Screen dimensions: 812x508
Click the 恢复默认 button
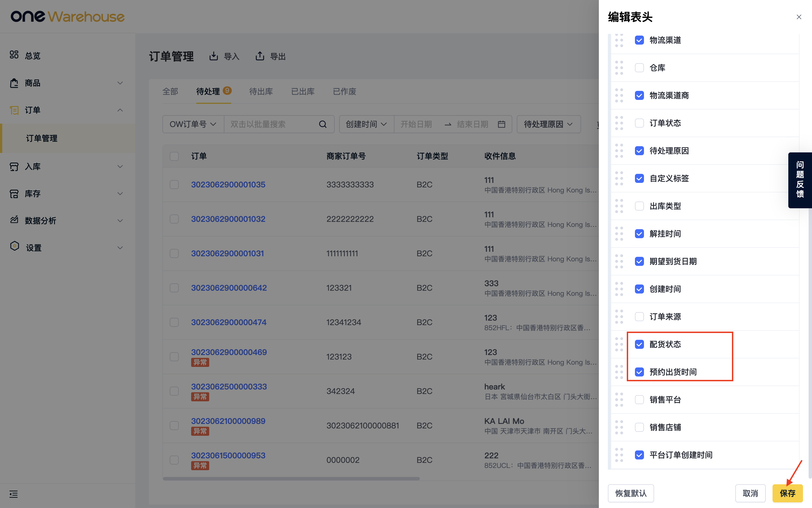pos(630,493)
